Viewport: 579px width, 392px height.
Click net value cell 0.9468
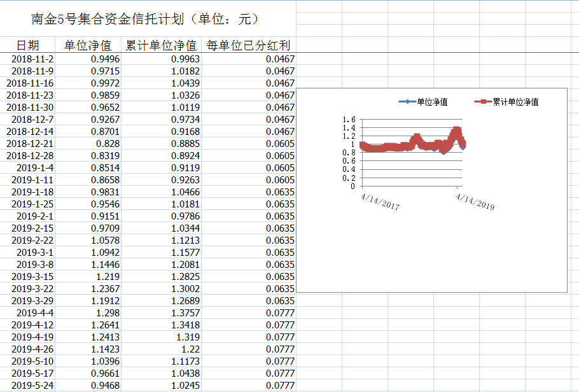click(88, 386)
